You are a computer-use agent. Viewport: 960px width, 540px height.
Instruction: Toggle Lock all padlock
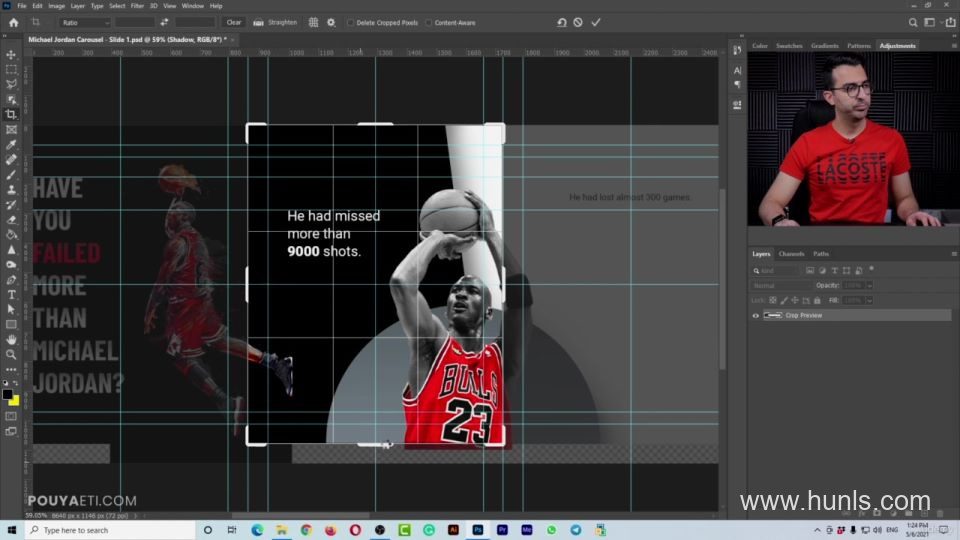(817, 301)
